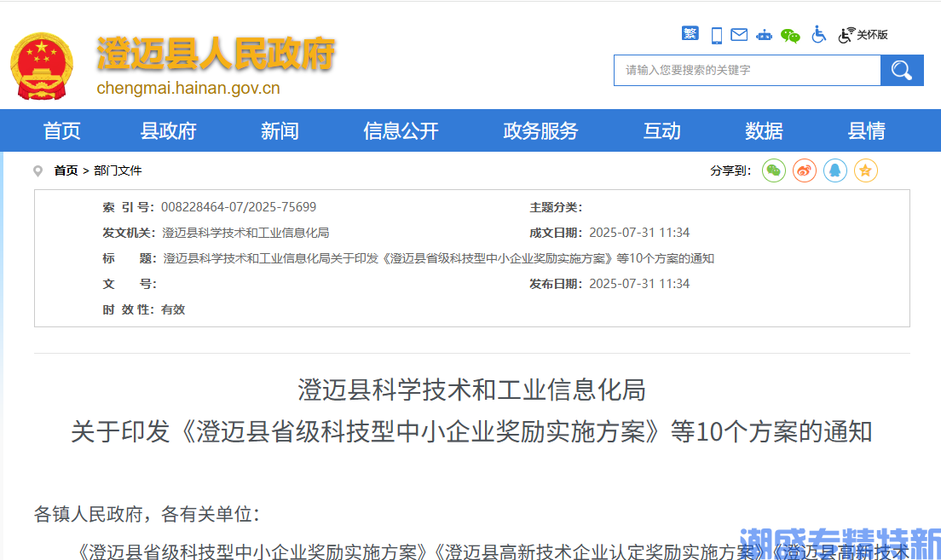Open 关怀版 accessible version
This screenshot has height=560, width=941.
[863, 35]
